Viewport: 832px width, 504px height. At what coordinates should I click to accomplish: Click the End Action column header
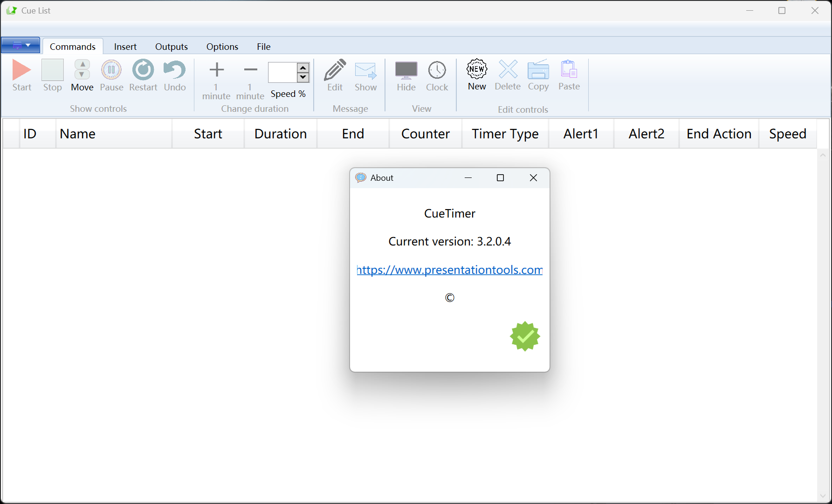pyautogui.click(x=719, y=134)
